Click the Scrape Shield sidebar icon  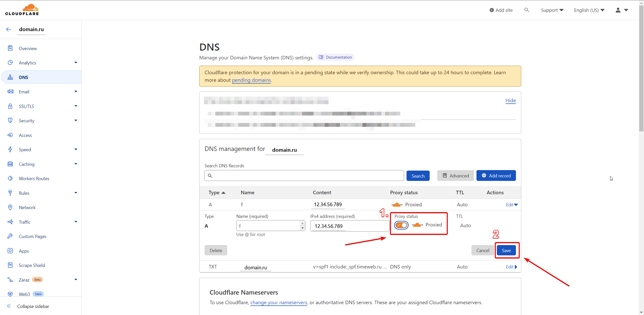click(10, 265)
